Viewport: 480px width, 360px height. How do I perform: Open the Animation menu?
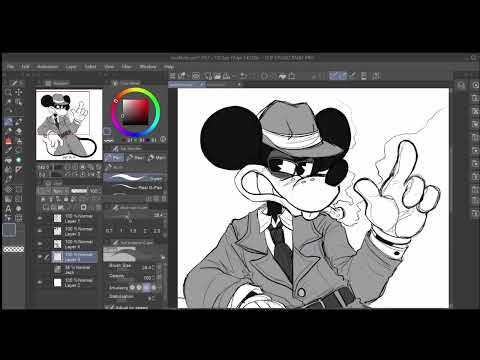(x=48, y=67)
